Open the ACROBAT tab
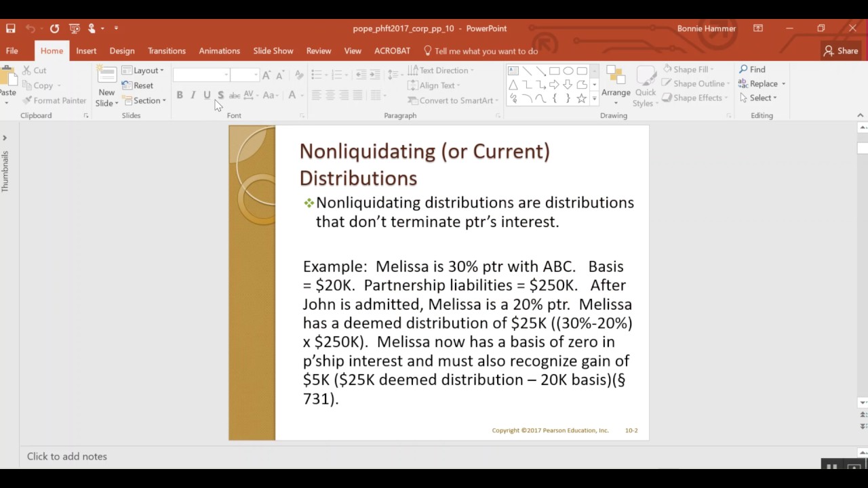868x488 pixels. (x=392, y=51)
